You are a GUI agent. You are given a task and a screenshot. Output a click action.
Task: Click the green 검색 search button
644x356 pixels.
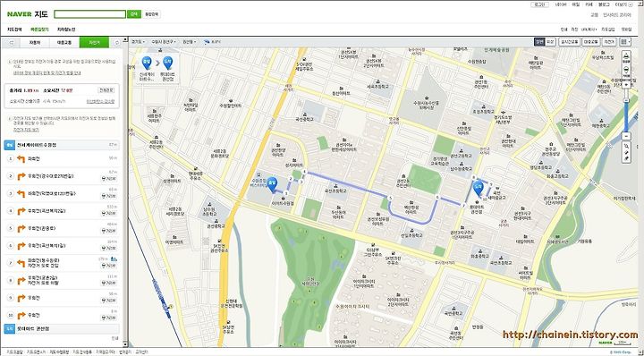pyautogui.click(x=134, y=14)
